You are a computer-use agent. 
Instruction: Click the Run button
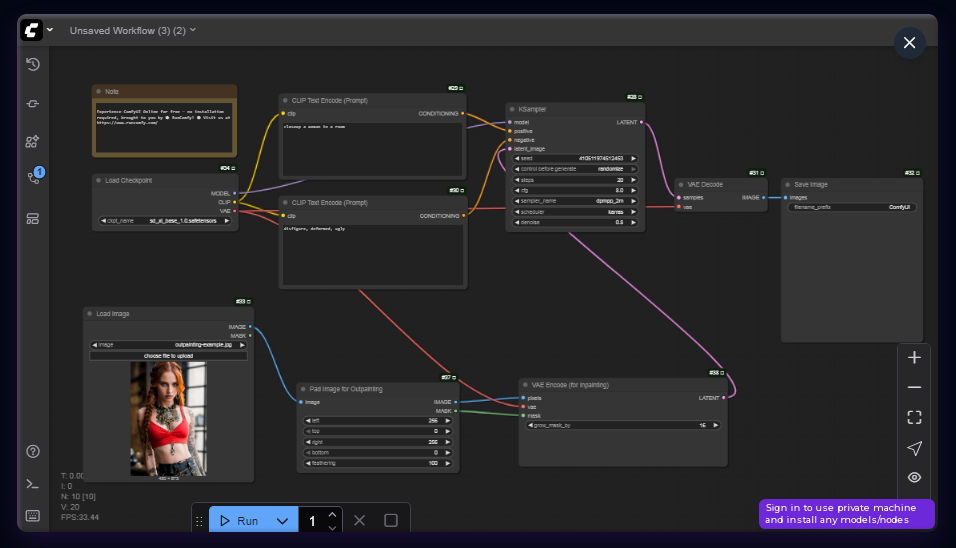239,521
